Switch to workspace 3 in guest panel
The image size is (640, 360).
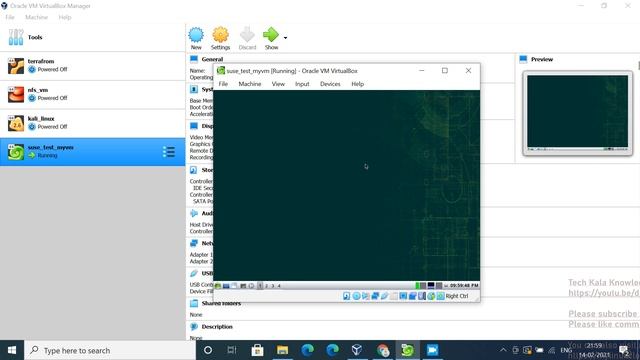(x=273, y=286)
